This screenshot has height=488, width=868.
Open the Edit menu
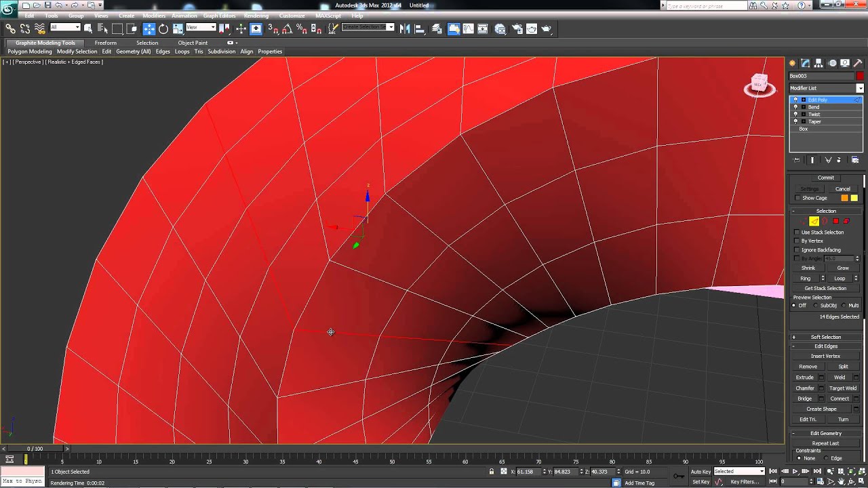29,16
